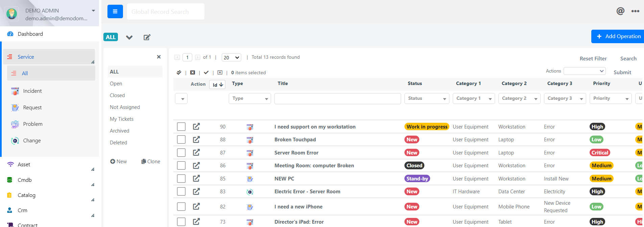Open record 83 via its open icon
Screen dimensions: 644x227
point(196,191)
